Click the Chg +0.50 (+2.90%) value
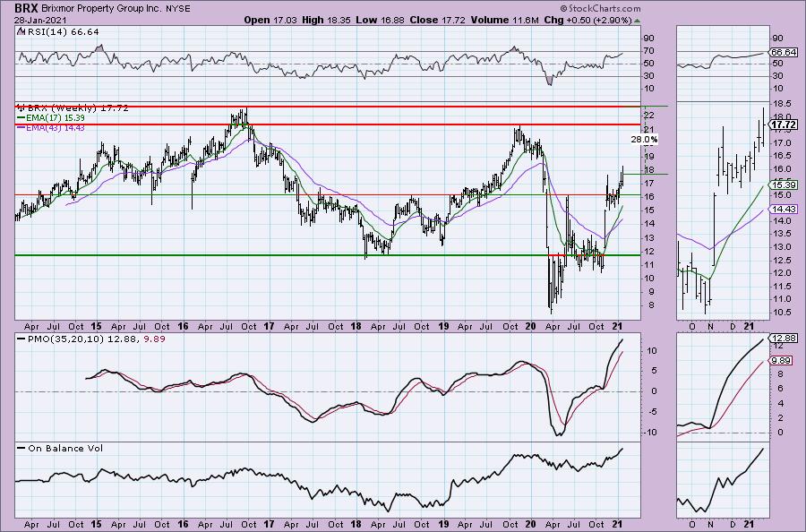 (x=587, y=20)
